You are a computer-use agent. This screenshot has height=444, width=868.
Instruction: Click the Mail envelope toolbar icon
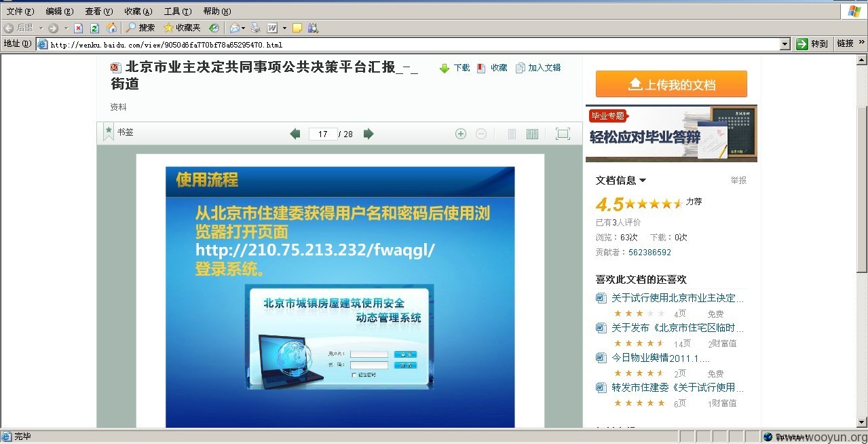point(234,28)
